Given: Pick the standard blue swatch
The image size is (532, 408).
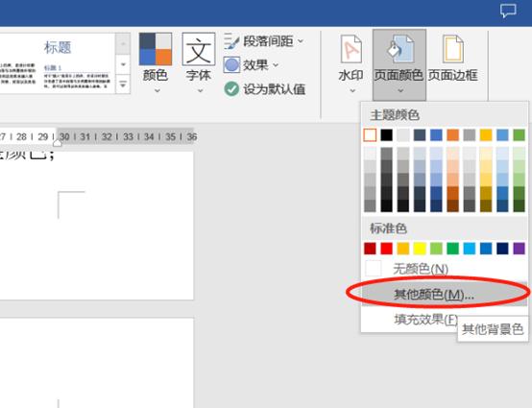Looking at the screenshot, I should click(486, 249).
